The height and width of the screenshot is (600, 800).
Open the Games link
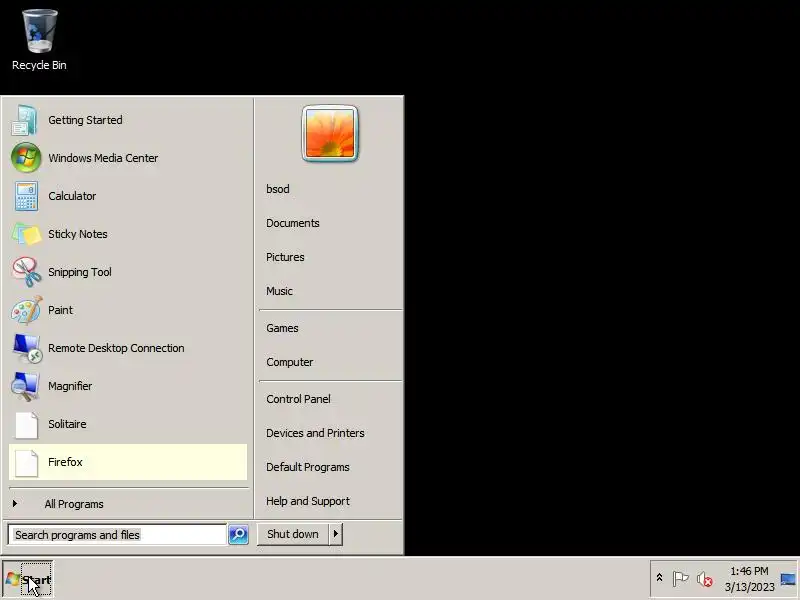pyautogui.click(x=282, y=328)
